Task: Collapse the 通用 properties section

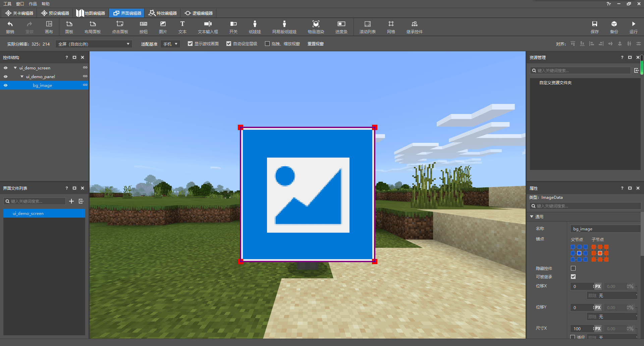Action: (x=532, y=217)
